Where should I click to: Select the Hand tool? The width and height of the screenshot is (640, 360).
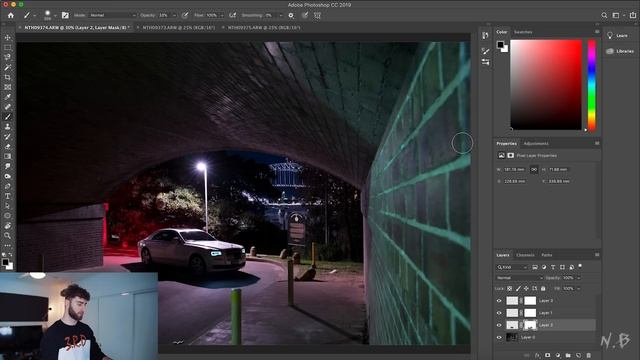(7, 226)
